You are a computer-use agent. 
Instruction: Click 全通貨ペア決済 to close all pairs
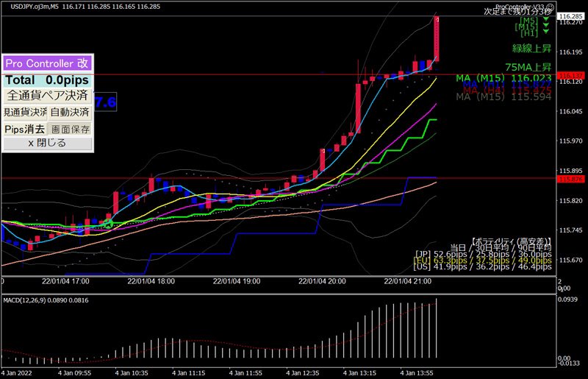click(x=47, y=96)
